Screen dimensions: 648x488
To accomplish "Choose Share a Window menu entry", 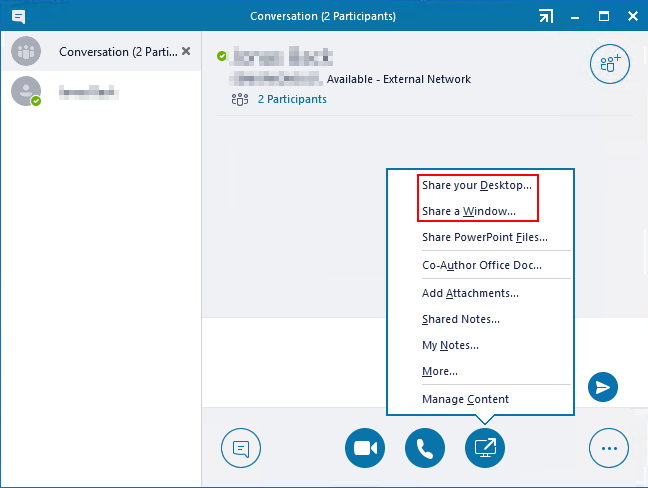I will pyautogui.click(x=469, y=211).
